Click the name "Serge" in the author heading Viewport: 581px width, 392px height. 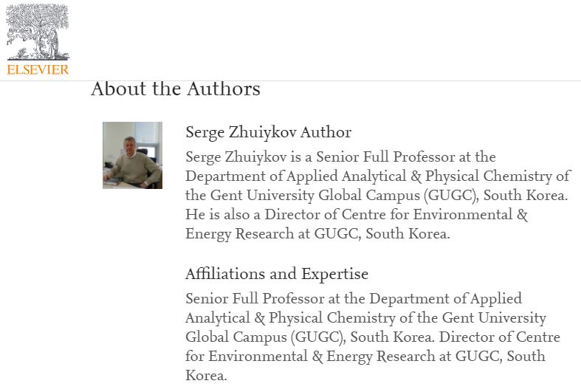pyautogui.click(x=204, y=132)
